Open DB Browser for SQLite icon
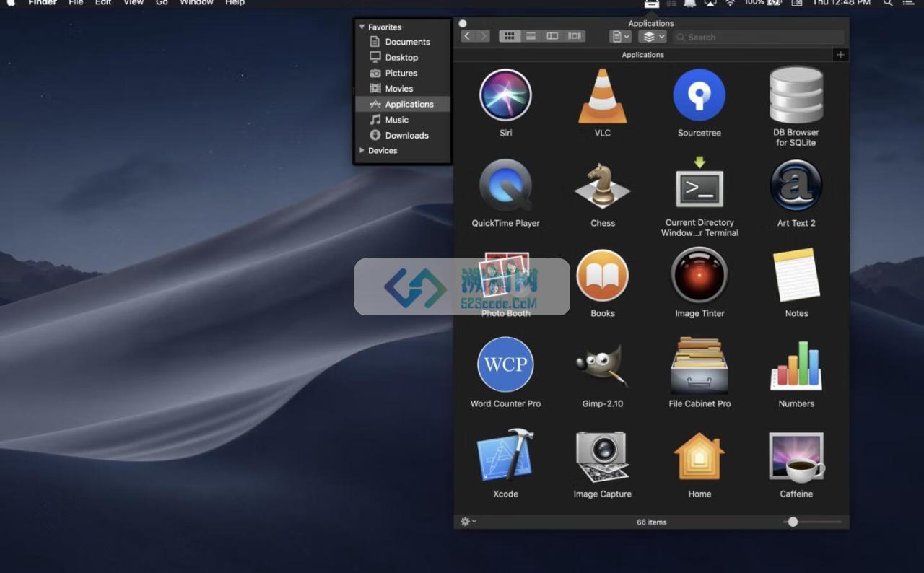The height and width of the screenshot is (573, 924). pos(796,95)
